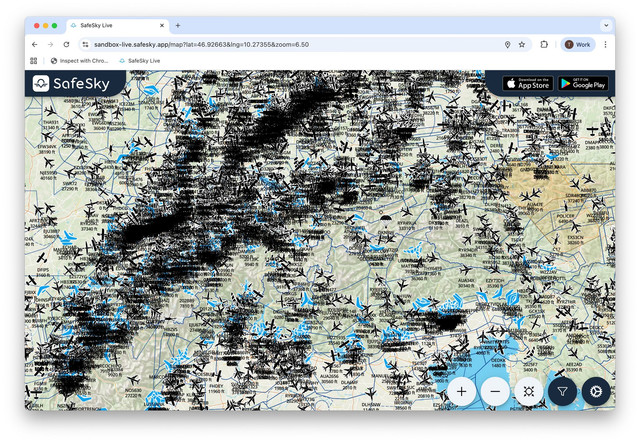This screenshot has height=443, width=640.
Task: Open the settings gear button
Action: point(596,392)
